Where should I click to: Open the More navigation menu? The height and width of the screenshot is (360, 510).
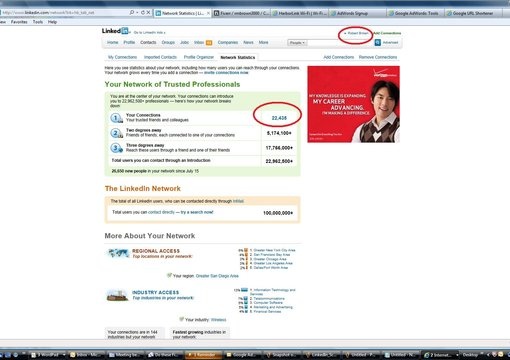pos(263,43)
